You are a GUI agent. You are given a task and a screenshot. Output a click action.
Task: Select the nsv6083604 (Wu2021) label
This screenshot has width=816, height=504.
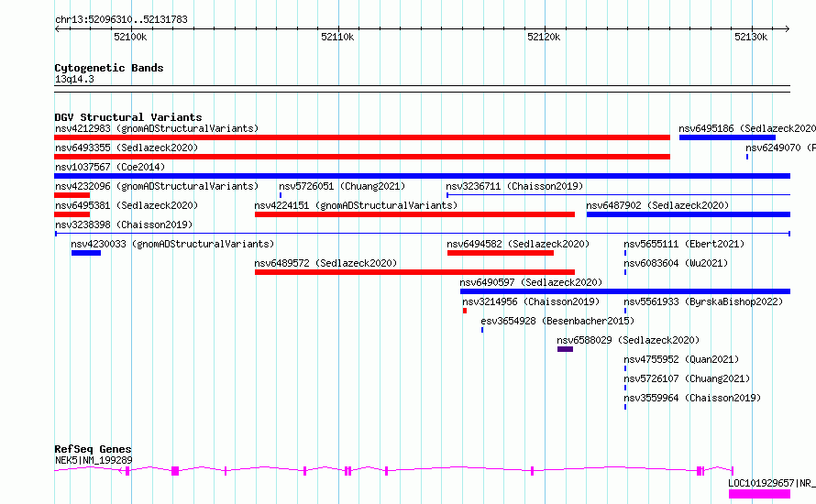click(676, 263)
